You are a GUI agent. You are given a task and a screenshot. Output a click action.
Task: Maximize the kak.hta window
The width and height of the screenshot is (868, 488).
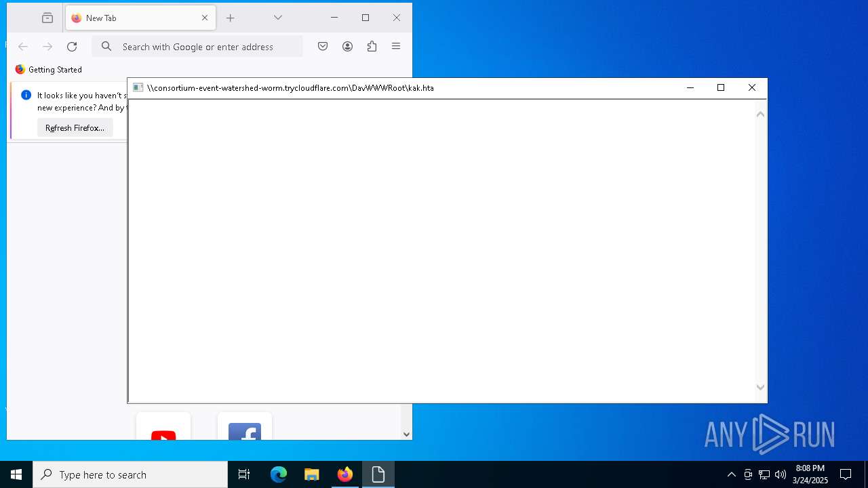pos(721,88)
